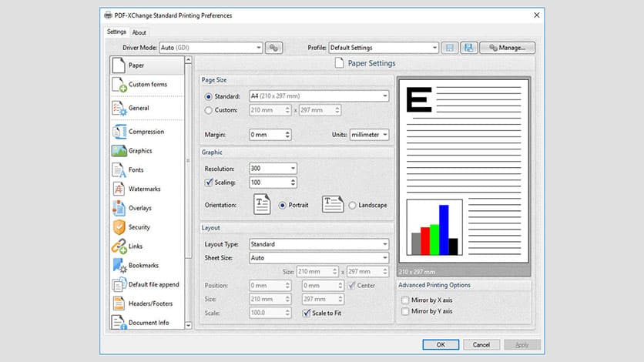Select Paper in the category list
Image resolution: width=644 pixels, height=362 pixels.
click(x=147, y=65)
